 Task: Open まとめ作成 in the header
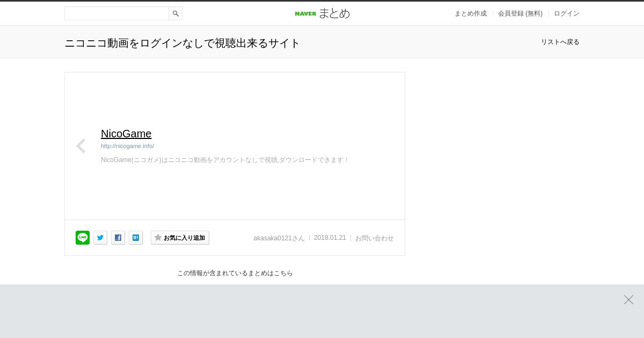tap(471, 13)
